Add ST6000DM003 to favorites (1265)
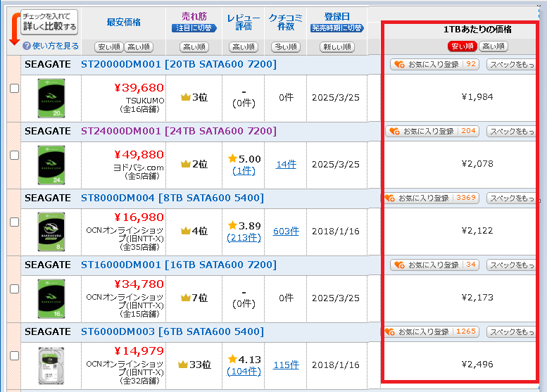547x392 pixels. click(x=432, y=331)
